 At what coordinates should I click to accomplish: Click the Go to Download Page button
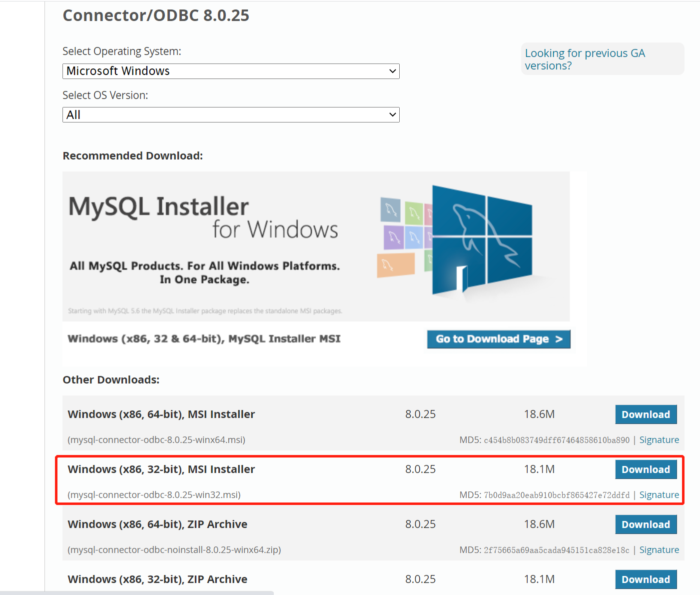[498, 339]
